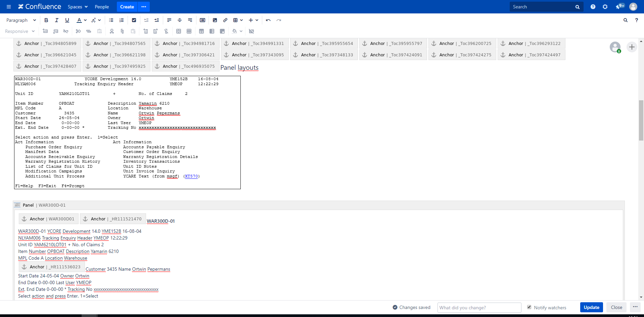The image size is (644, 317).
Task: Click the 'Panel layouts' heading text
Action: 239,67
